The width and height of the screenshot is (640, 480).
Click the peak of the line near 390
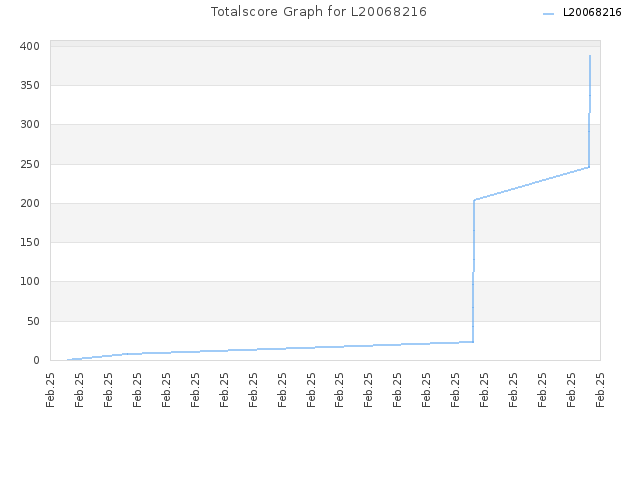[590, 56]
